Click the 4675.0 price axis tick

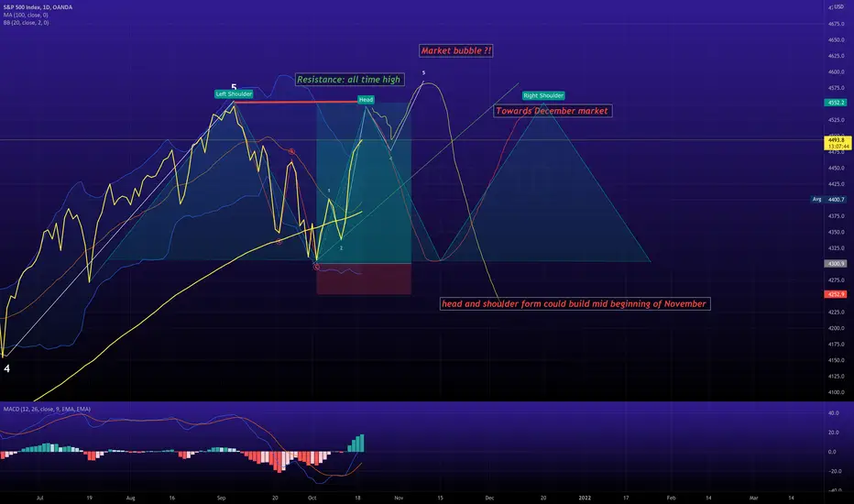click(837, 25)
